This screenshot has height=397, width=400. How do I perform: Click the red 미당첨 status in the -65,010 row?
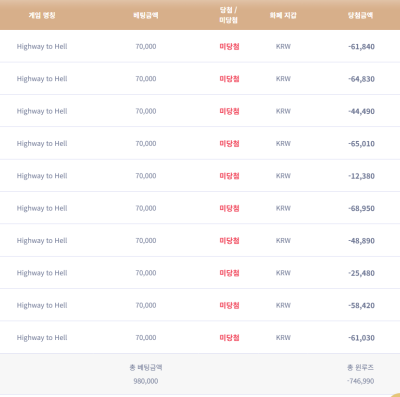pos(229,144)
